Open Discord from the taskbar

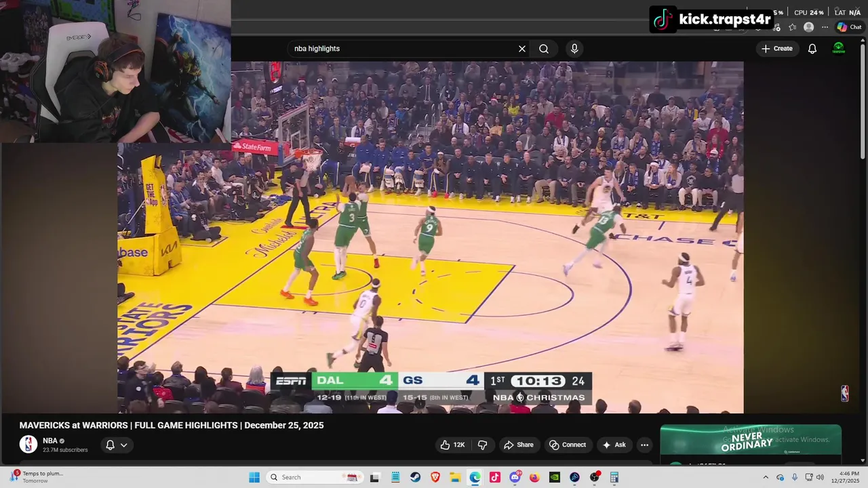515,477
